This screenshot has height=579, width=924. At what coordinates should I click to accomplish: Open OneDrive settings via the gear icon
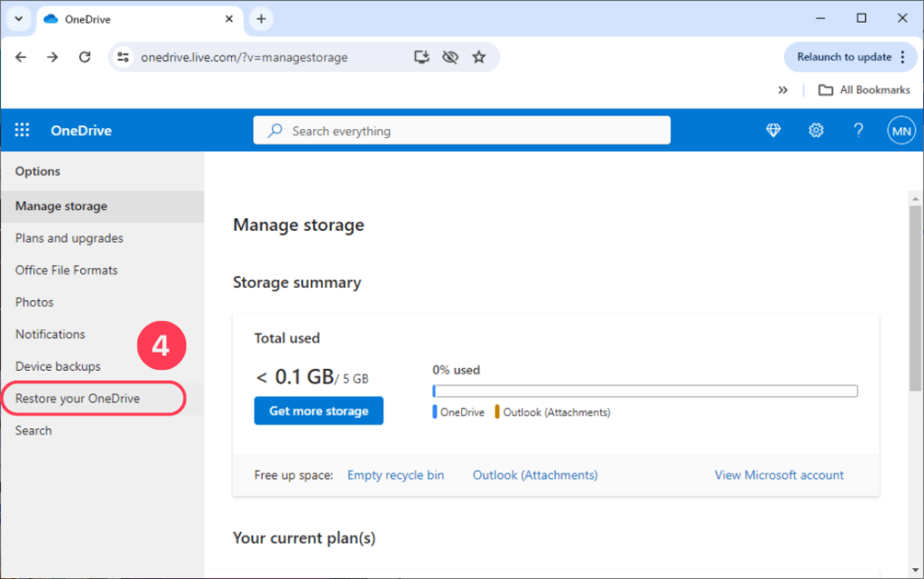click(816, 130)
